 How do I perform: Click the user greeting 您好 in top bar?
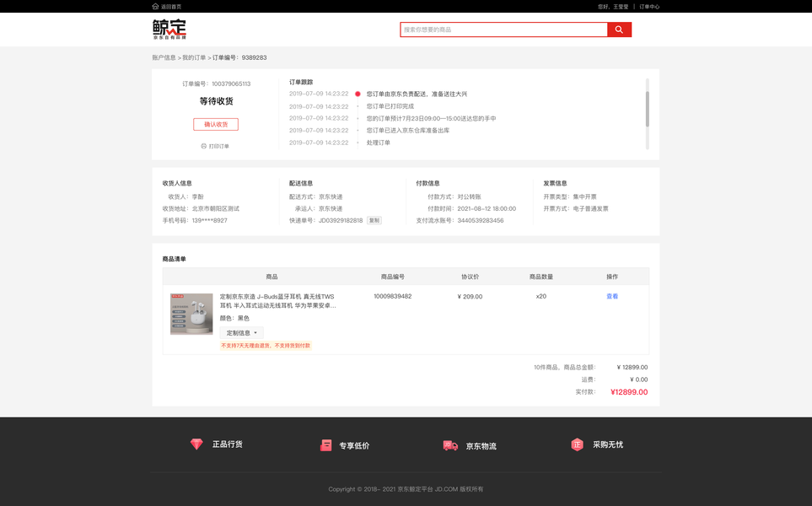[x=613, y=7]
